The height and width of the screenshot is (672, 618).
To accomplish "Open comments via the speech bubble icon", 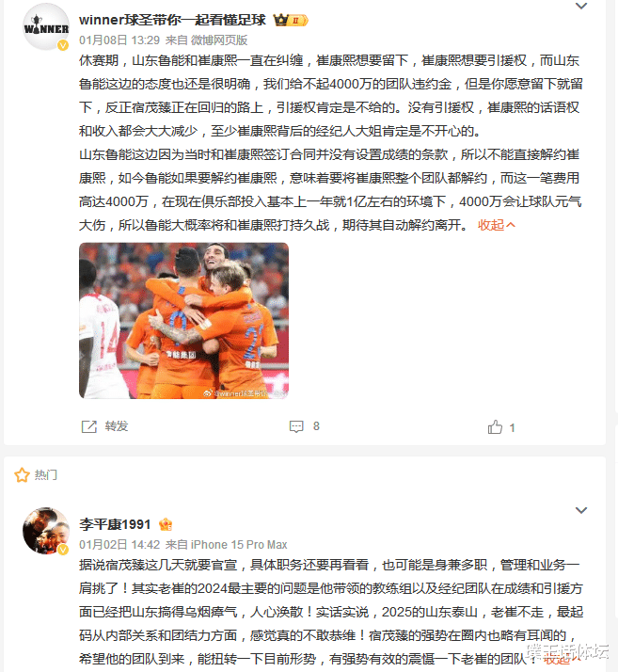I will pyautogui.click(x=296, y=426).
